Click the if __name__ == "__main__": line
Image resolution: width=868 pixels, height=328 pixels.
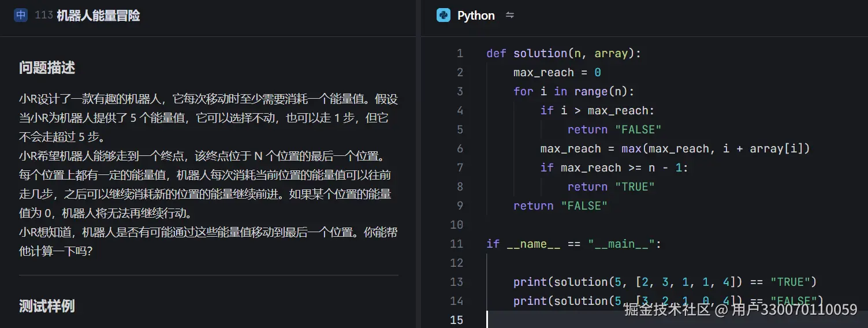pos(573,244)
